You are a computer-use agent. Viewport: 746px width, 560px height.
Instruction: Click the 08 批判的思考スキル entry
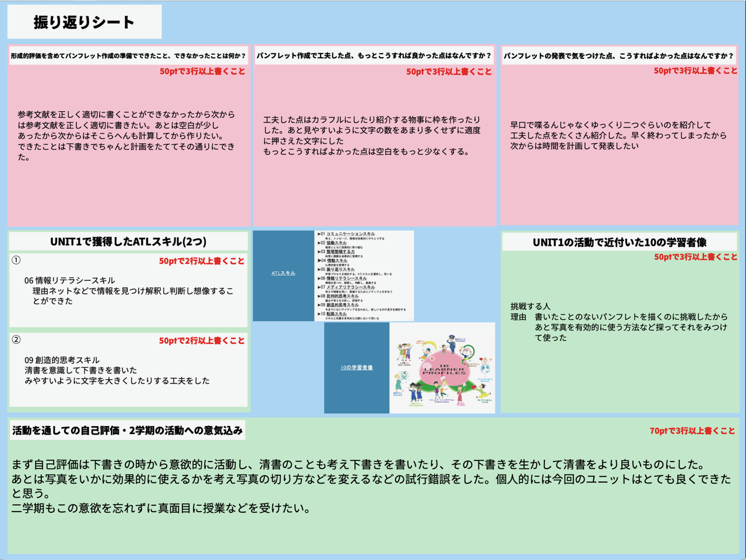339,296
